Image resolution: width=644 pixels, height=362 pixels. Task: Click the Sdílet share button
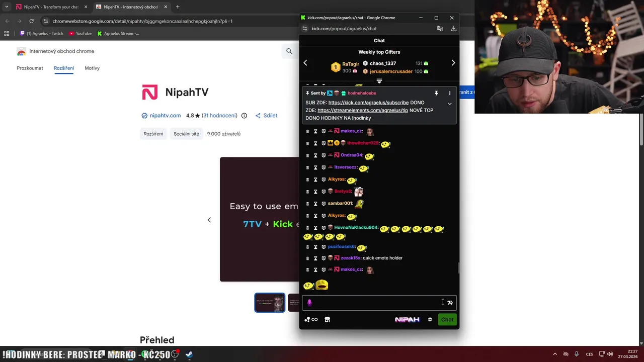coord(266,116)
